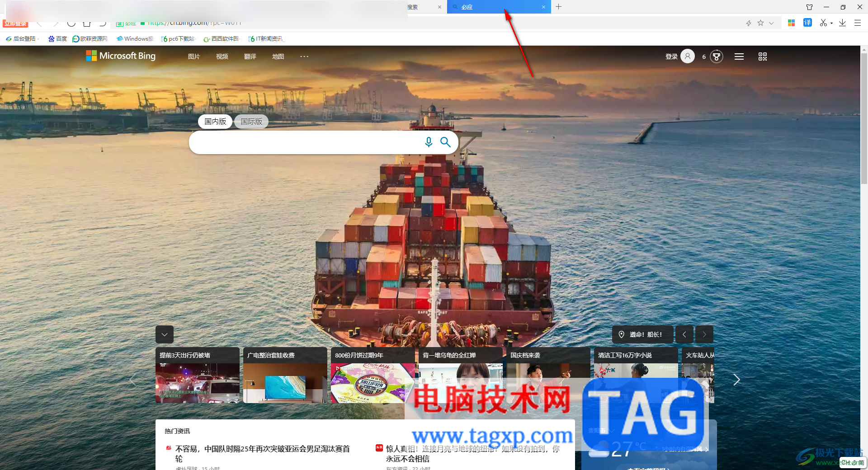Expand the address bar dropdown chevron
This screenshot has height=470, width=868.
click(x=772, y=23)
